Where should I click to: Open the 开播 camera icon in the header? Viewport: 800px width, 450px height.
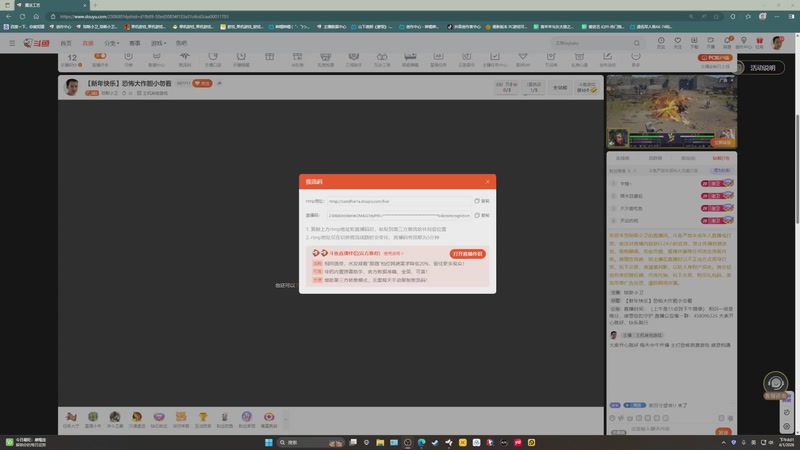click(x=710, y=42)
